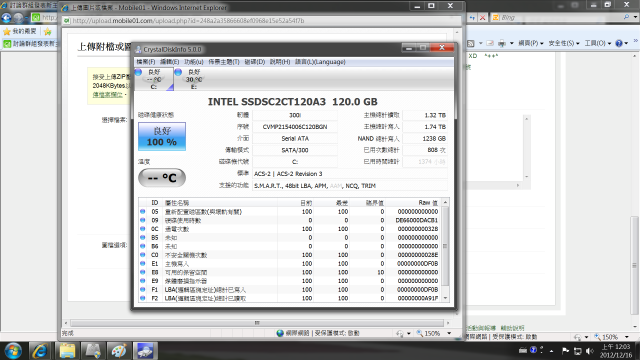Click the favorites star 我的最愛 button
The width and height of the screenshot is (640, 360).
[20, 31]
